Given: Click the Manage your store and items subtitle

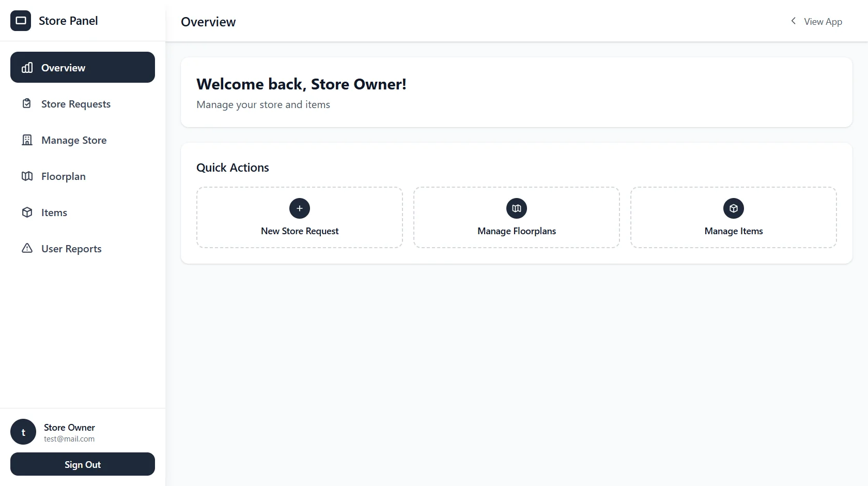Looking at the screenshot, I should (263, 104).
